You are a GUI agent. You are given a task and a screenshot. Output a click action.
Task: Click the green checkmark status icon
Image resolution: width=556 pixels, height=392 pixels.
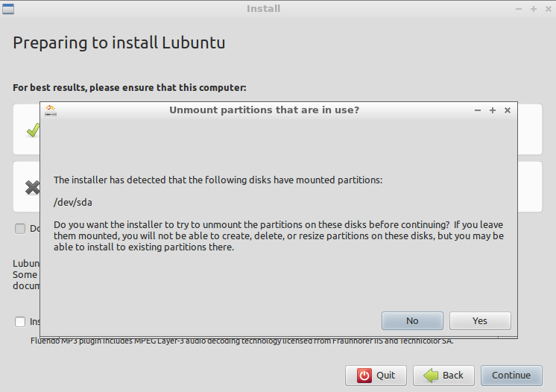click(x=33, y=130)
